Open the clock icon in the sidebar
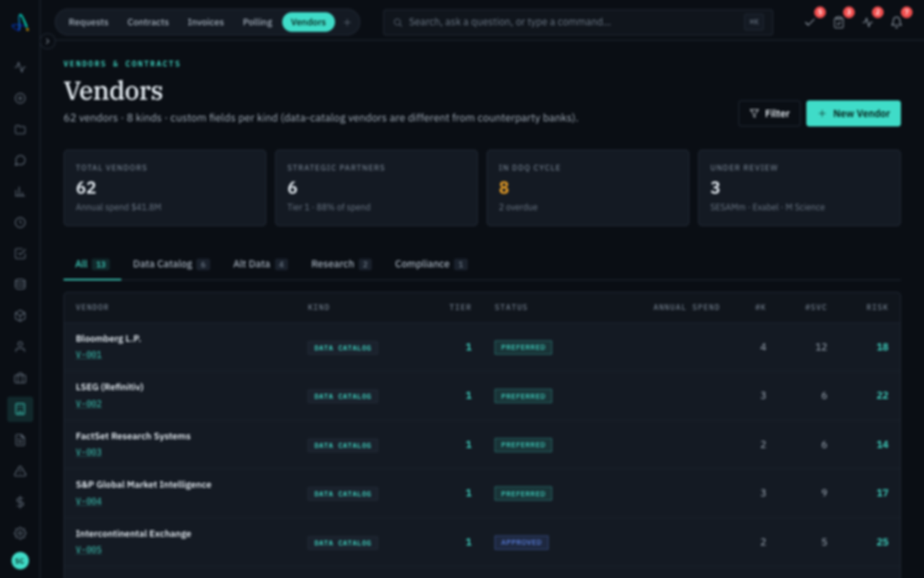 20,223
